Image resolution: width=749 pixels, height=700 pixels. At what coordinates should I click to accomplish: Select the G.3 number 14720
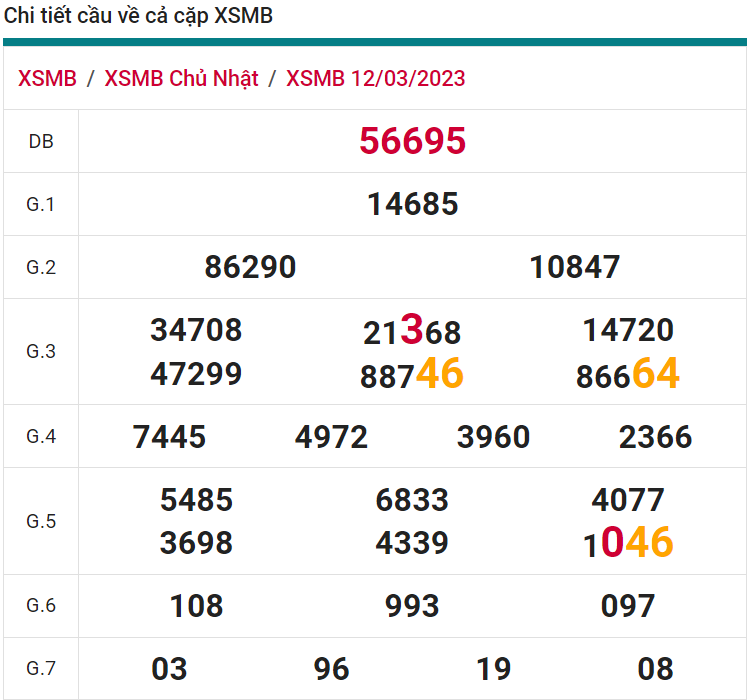628,330
